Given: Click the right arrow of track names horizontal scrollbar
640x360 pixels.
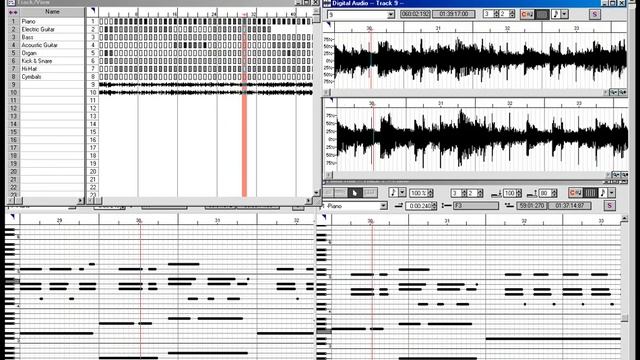Looking at the screenshot, I should coord(80,200).
